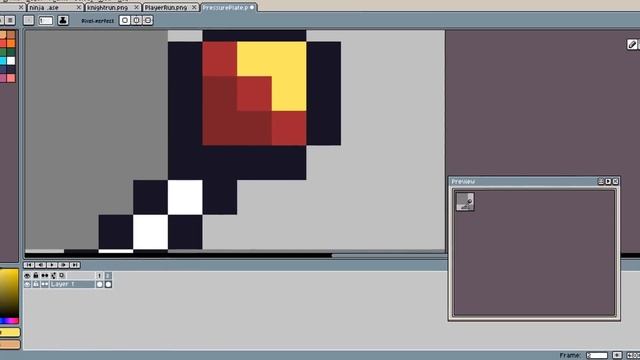Pick the dark green palette swatch
The height and width of the screenshot is (360, 640).
point(11,52)
